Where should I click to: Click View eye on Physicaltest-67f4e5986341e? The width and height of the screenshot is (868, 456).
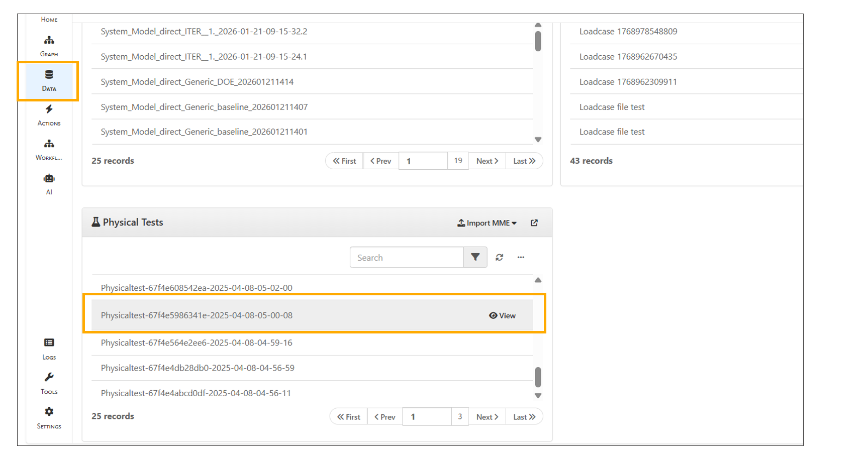point(502,315)
